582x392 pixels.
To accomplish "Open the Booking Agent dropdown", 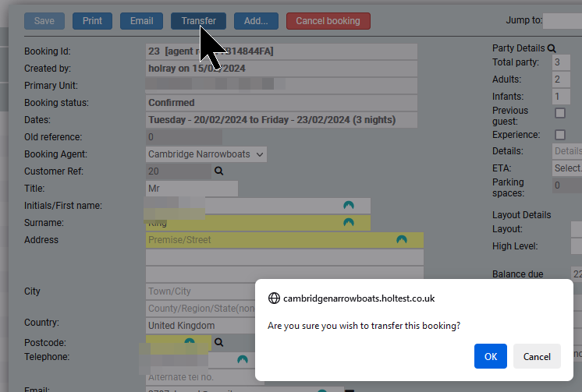I will (x=207, y=154).
